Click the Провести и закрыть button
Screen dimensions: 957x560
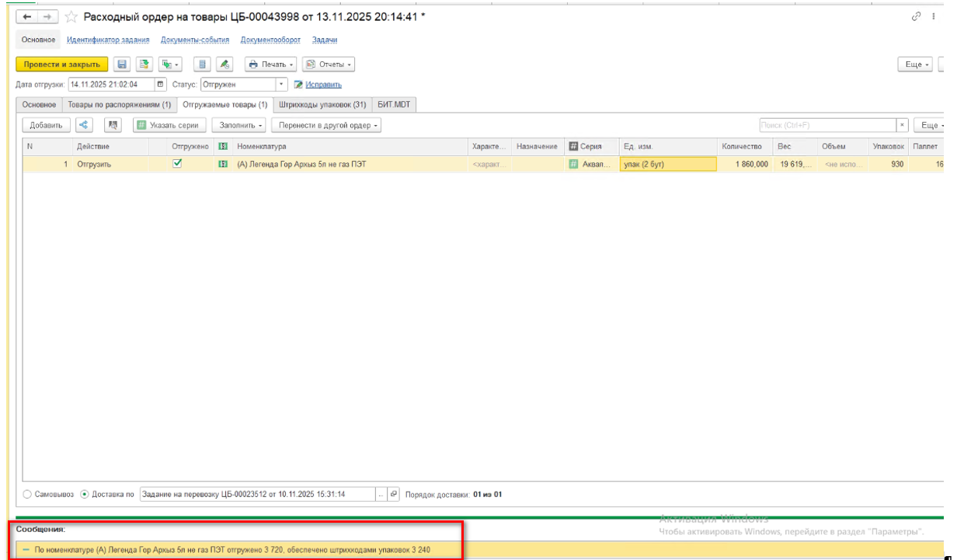(61, 64)
